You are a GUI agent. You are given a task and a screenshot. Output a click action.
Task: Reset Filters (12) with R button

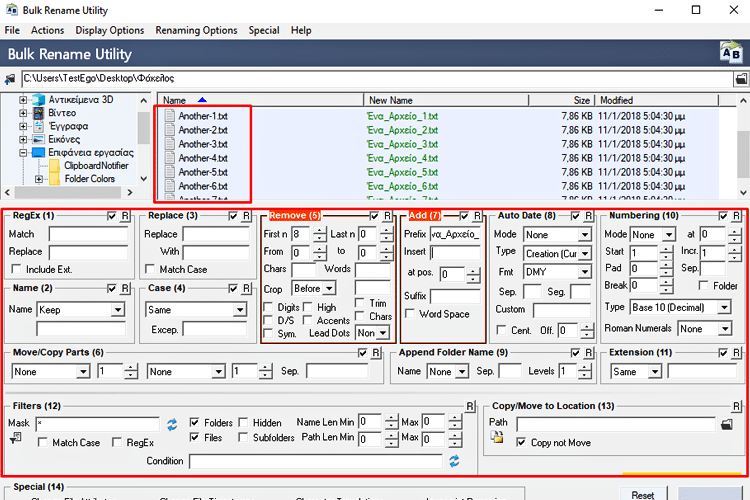pos(470,406)
